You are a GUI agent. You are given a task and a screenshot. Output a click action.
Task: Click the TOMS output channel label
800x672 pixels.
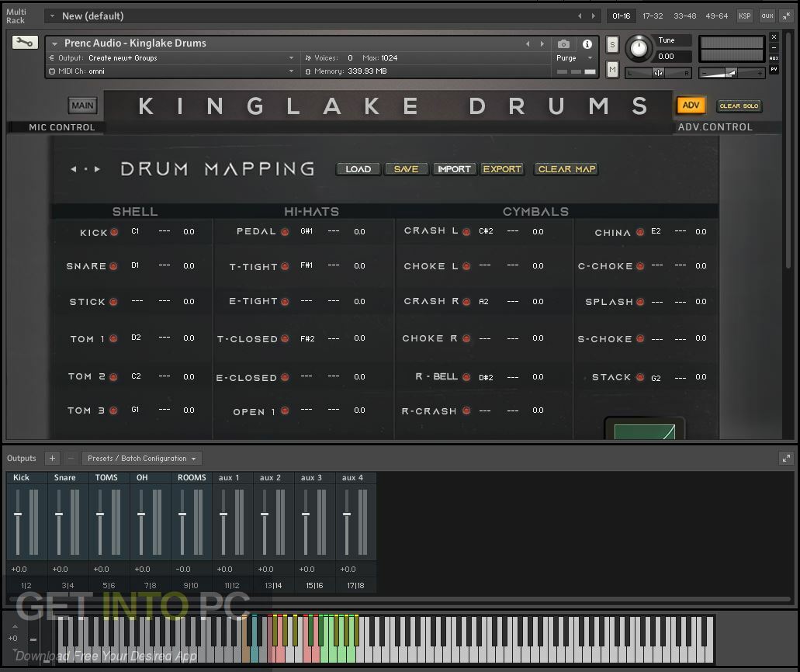[106, 477]
